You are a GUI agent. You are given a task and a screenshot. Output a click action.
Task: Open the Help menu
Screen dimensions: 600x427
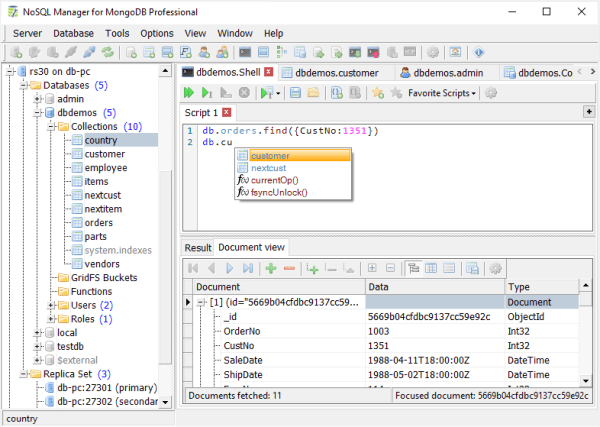(x=274, y=34)
